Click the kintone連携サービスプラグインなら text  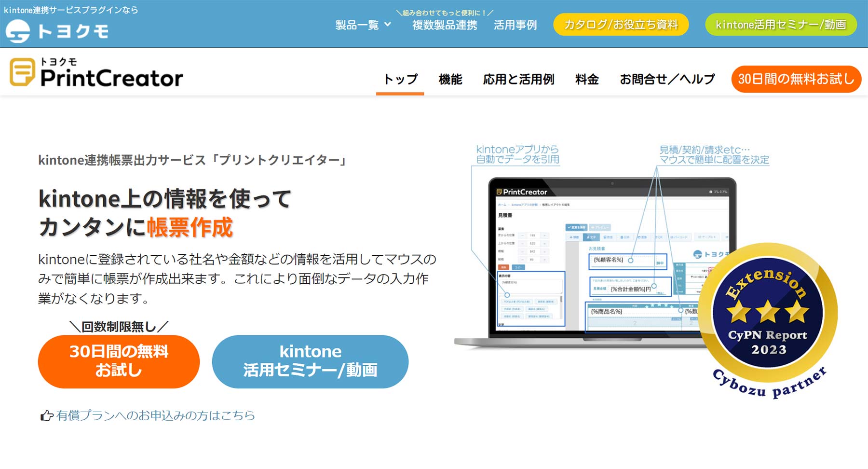[71, 10]
